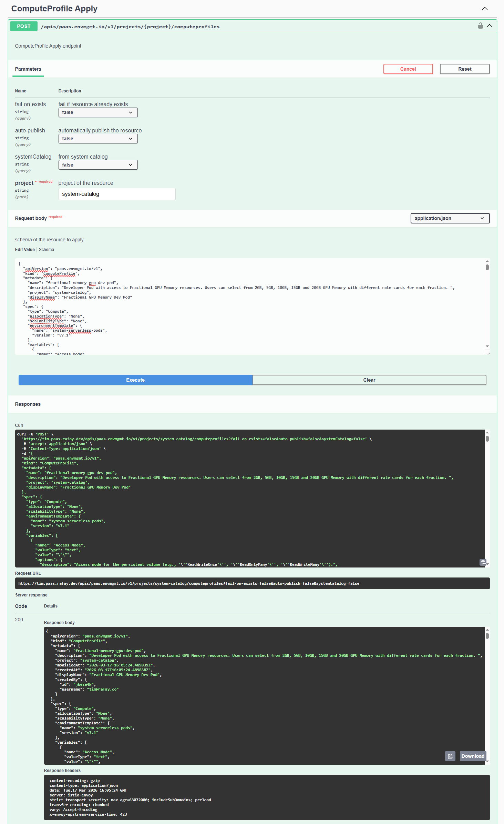Viewport: 504px width, 824px height.
Task: Click the authorization lock icon
Action: 480,26
